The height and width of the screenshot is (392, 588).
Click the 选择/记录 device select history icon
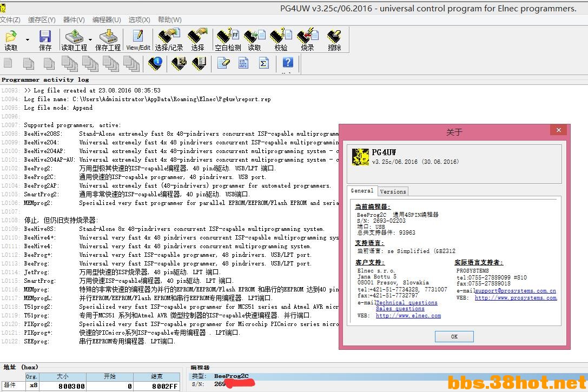[x=169, y=39]
